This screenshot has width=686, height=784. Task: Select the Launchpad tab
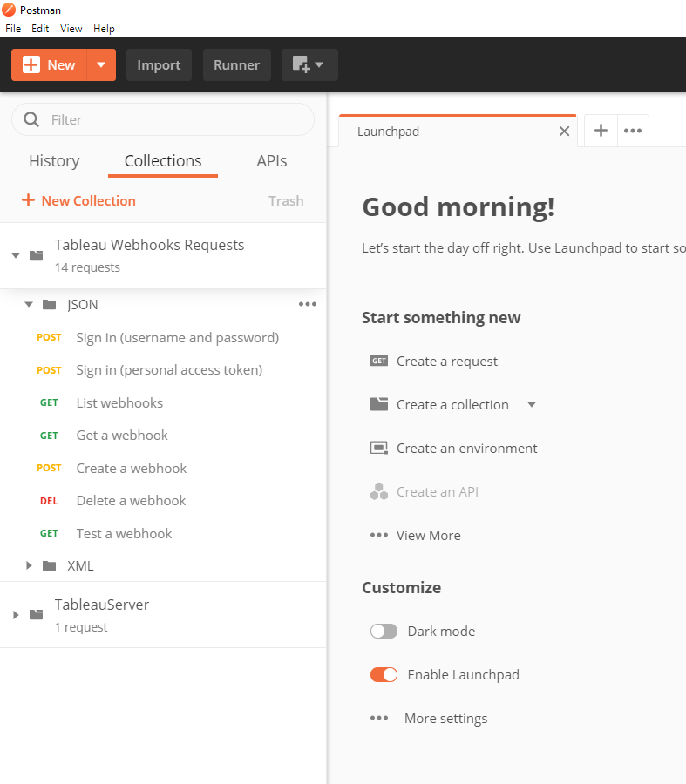pos(458,132)
